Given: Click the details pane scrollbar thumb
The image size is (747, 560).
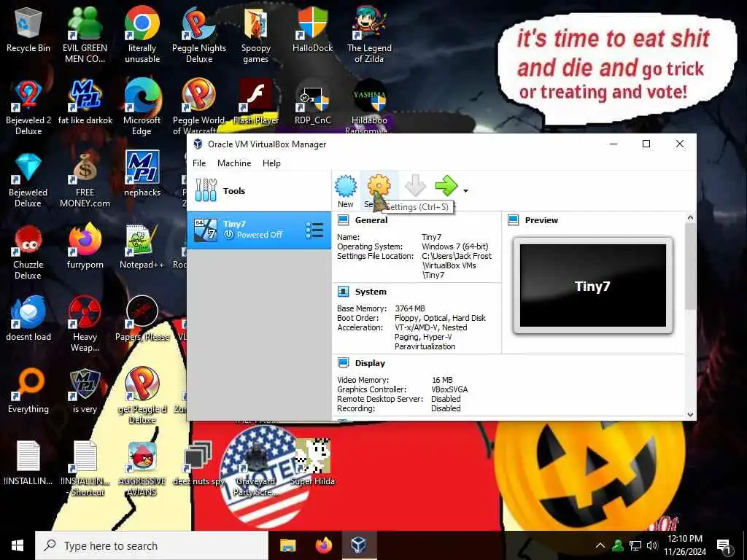Looking at the screenshot, I should coord(690,265).
